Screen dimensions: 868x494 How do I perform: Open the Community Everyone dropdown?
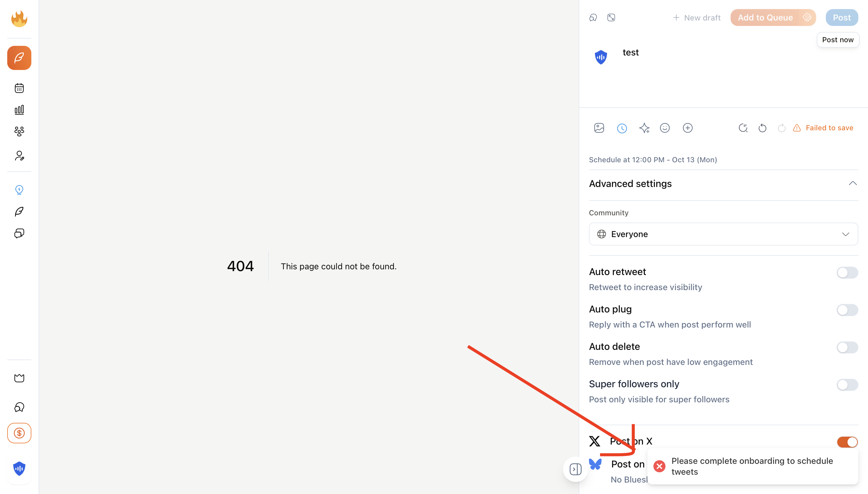coord(723,234)
